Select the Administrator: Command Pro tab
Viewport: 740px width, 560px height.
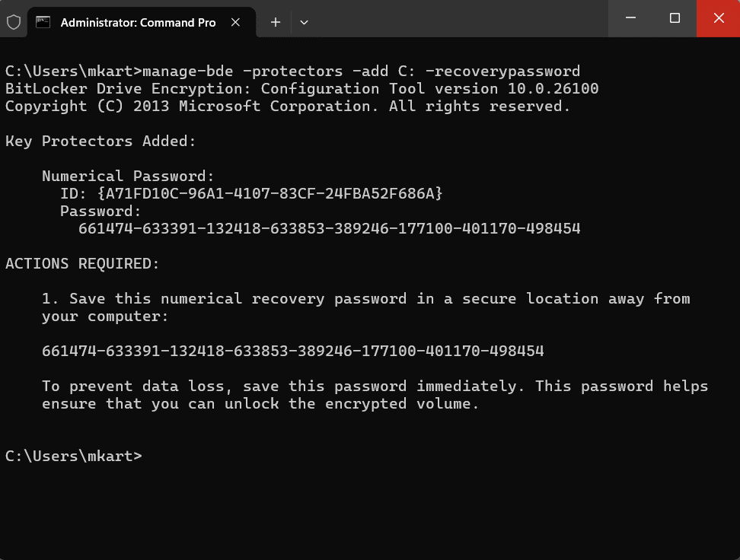click(x=138, y=22)
